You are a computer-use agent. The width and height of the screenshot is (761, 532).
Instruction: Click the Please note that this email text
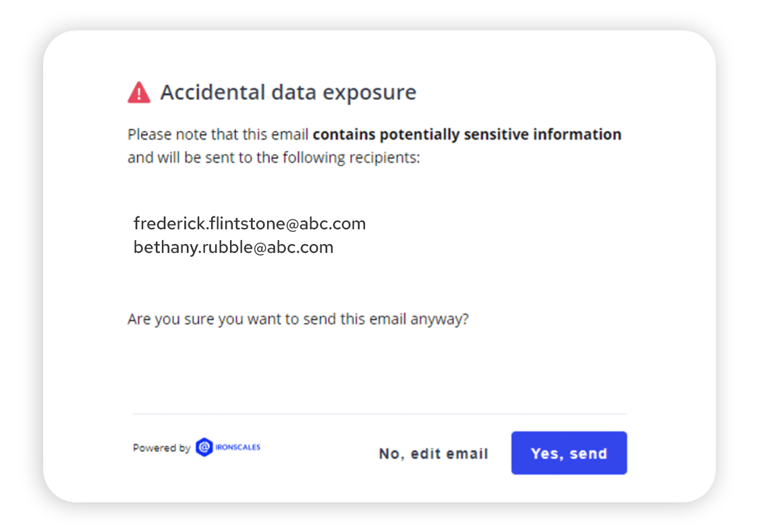(219, 134)
